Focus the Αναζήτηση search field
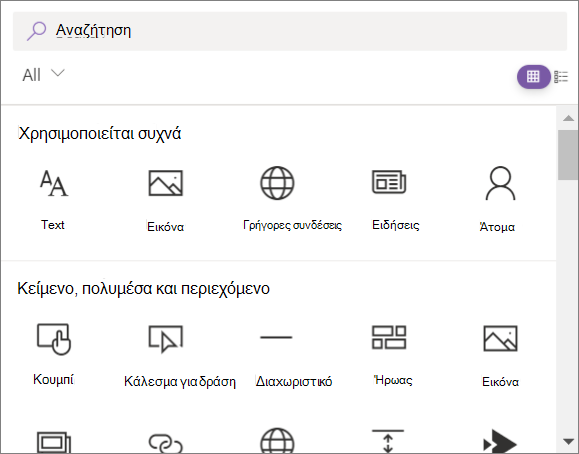 (x=290, y=31)
